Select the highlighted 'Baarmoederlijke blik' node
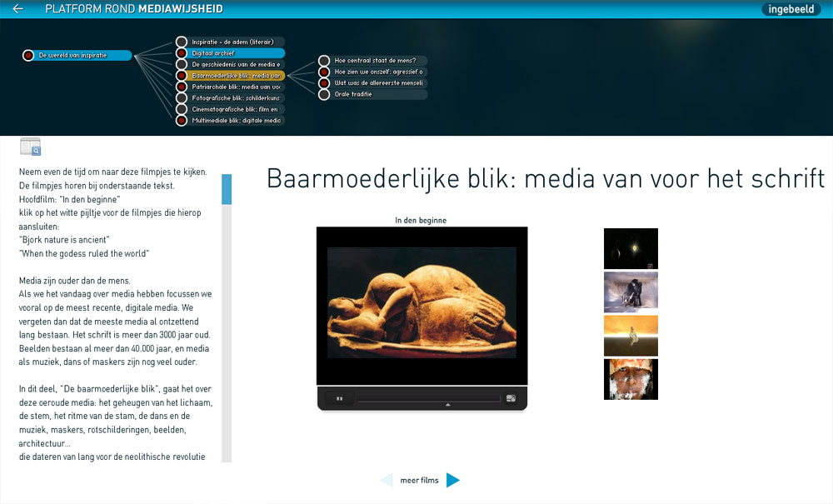The image size is (833, 504). click(x=231, y=76)
